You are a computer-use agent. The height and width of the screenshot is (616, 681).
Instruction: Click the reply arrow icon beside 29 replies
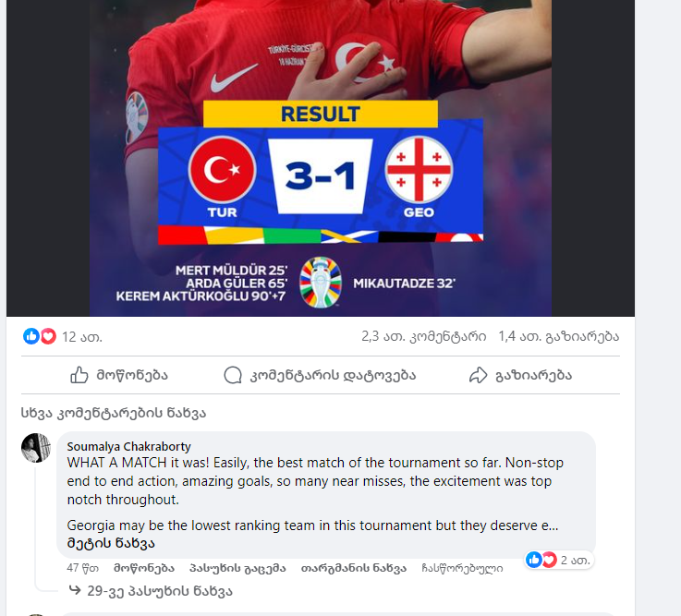pos(75,590)
